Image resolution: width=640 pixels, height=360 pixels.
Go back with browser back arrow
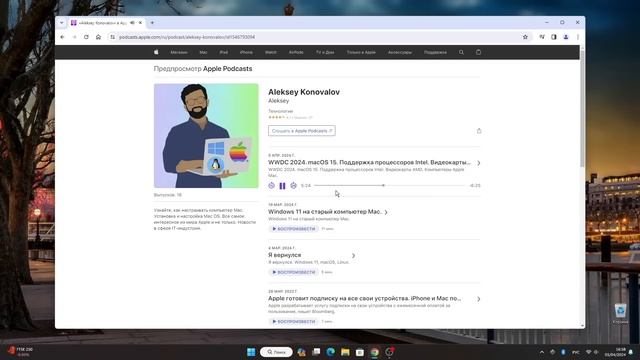tap(62, 37)
